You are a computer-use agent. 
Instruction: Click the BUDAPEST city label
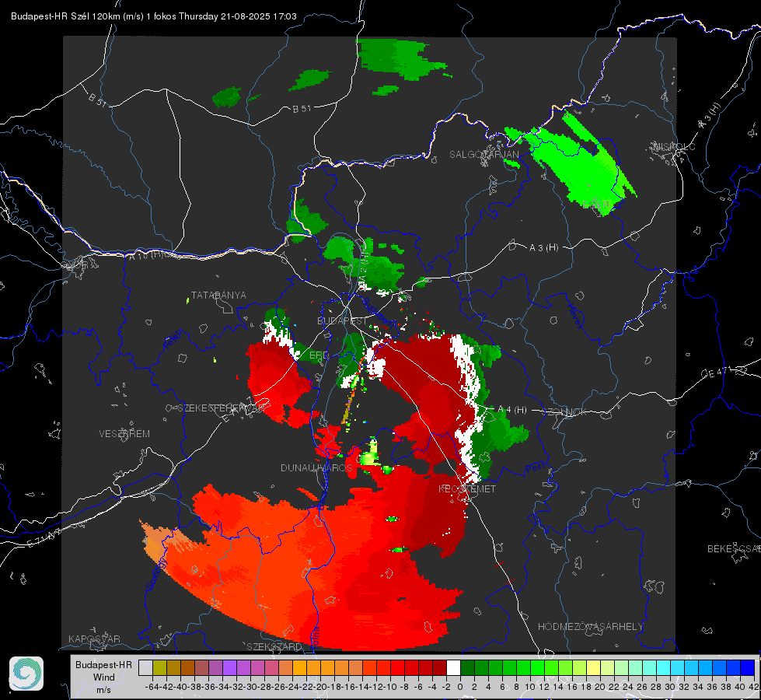coord(342,320)
